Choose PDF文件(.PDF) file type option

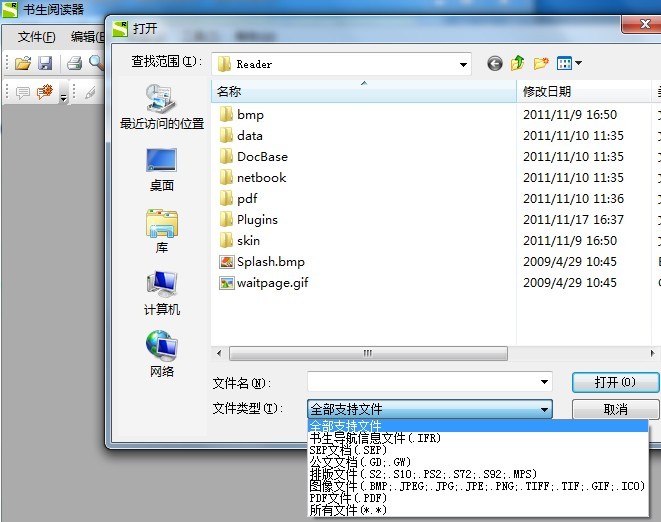[x=348, y=498]
